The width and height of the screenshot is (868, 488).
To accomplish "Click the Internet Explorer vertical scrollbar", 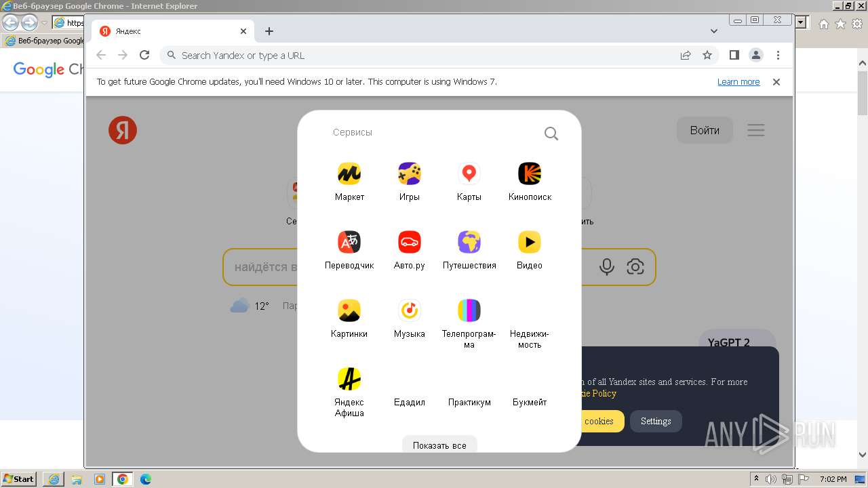I will 863,258.
